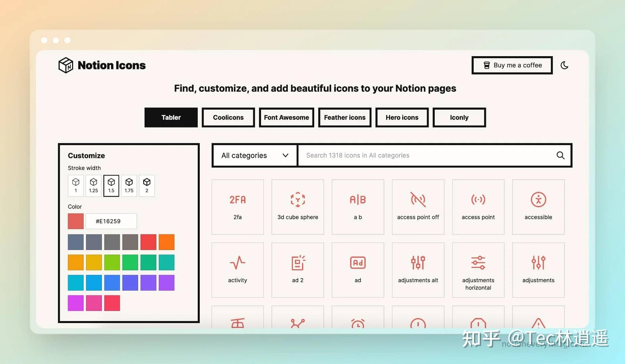Select the access point icon

478,206
